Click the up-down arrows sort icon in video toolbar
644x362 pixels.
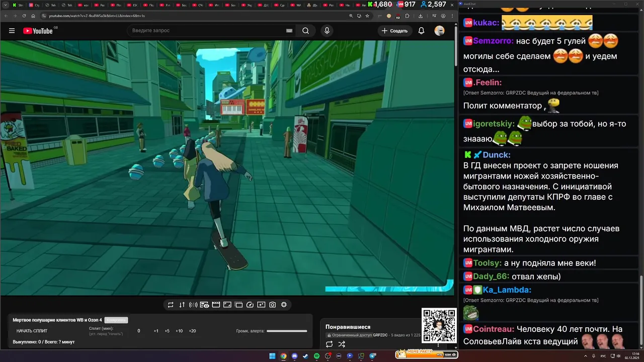click(x=182, y=305)
